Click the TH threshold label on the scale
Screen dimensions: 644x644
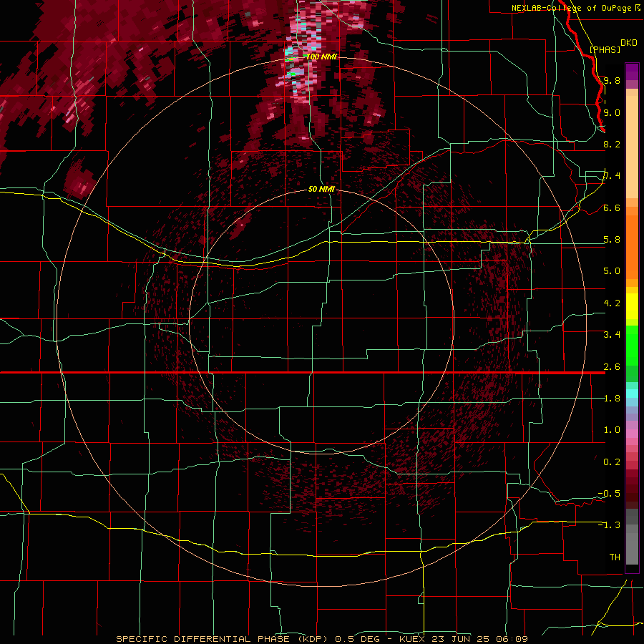pyautogui.click(x=615, y=557)
